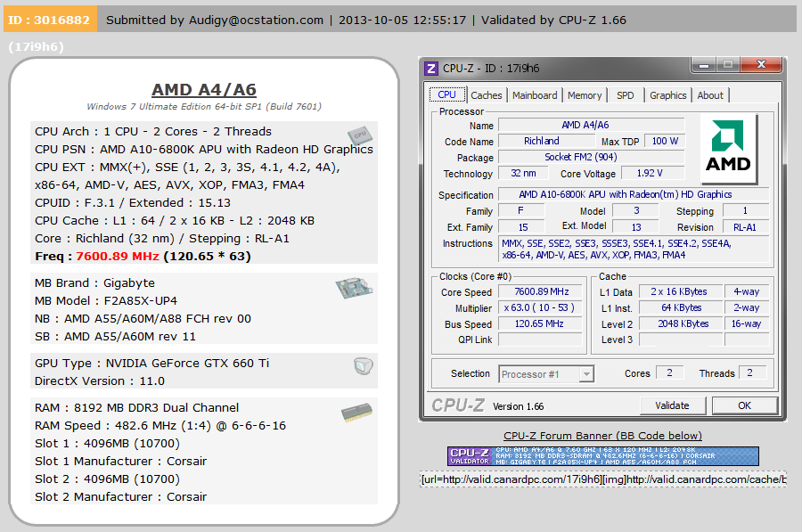Click the Core Voltage value 1.92 V

[x=652, y=173]
